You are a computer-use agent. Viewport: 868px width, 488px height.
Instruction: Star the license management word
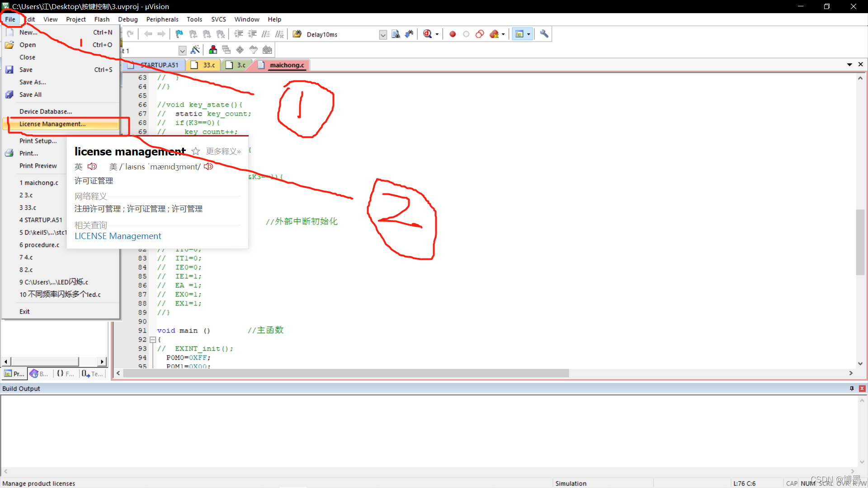tap(196, 151)
